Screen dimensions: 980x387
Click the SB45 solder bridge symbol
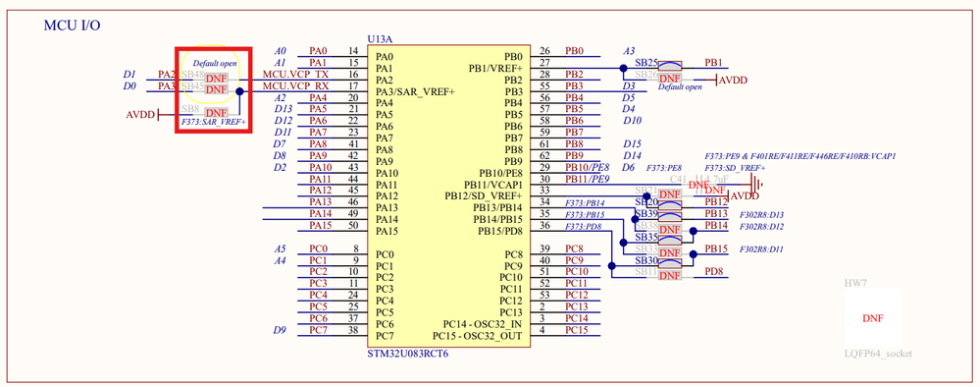216,89
